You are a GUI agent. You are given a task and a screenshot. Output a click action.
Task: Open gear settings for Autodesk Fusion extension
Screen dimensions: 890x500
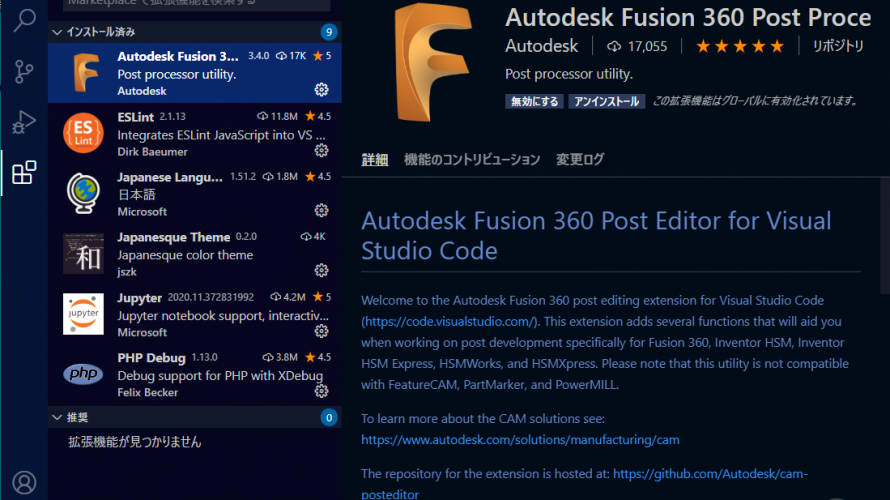[x=321, y=90]
